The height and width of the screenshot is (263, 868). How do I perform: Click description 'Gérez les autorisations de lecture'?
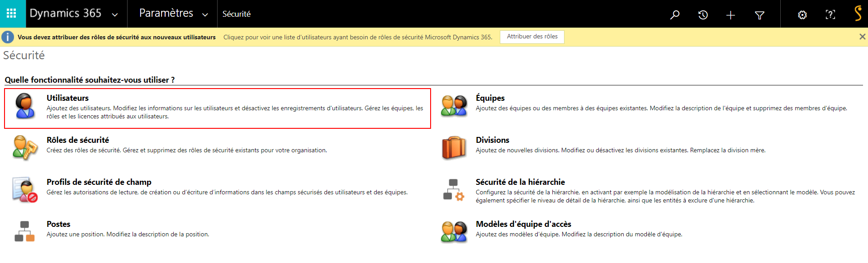pyautogui.click(x=227, y=193)
